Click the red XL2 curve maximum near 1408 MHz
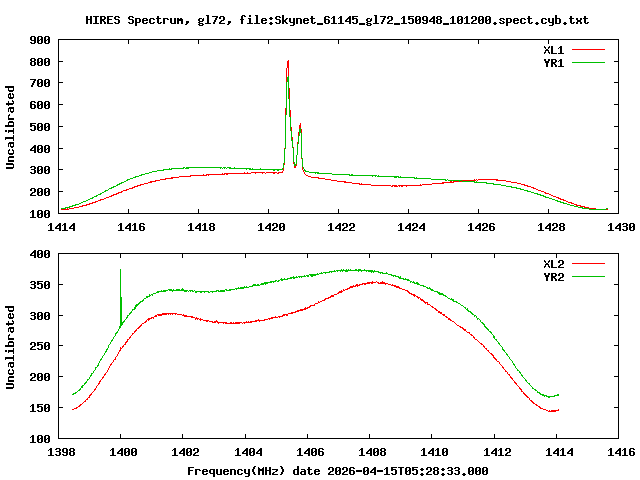640x480 pixels. pyautogui.click(x=375, y=282)
